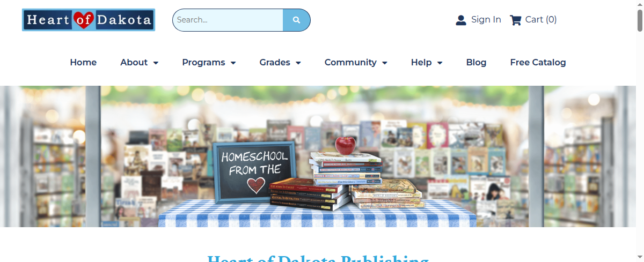
Task: Click the shopping cart icon
Action: pos(516,20)
